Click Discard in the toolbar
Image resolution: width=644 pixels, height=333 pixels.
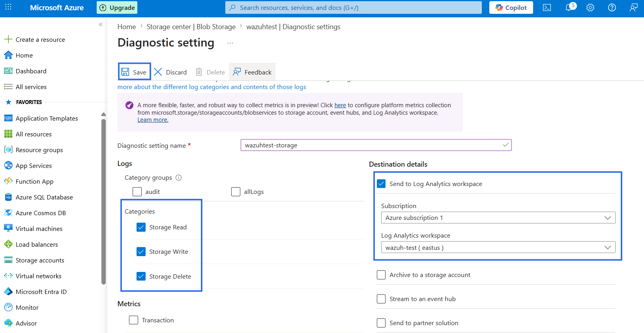(170, 72)
